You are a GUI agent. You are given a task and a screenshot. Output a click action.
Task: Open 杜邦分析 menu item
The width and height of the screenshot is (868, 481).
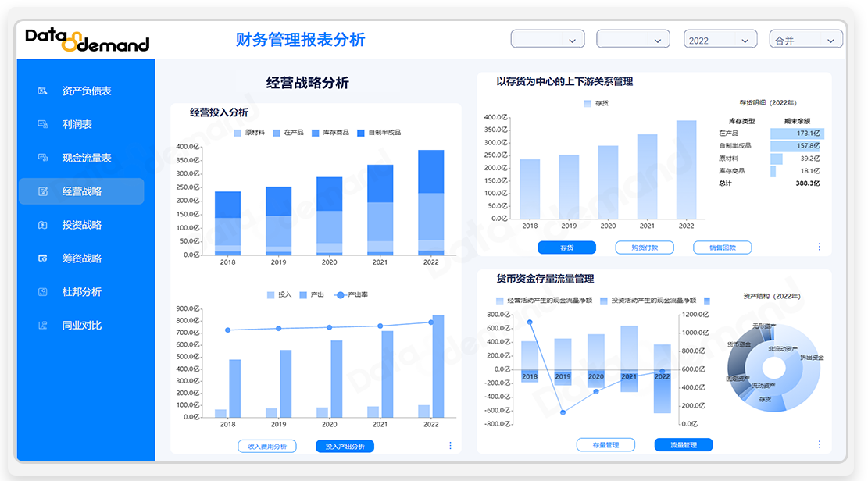pos(81,292)
